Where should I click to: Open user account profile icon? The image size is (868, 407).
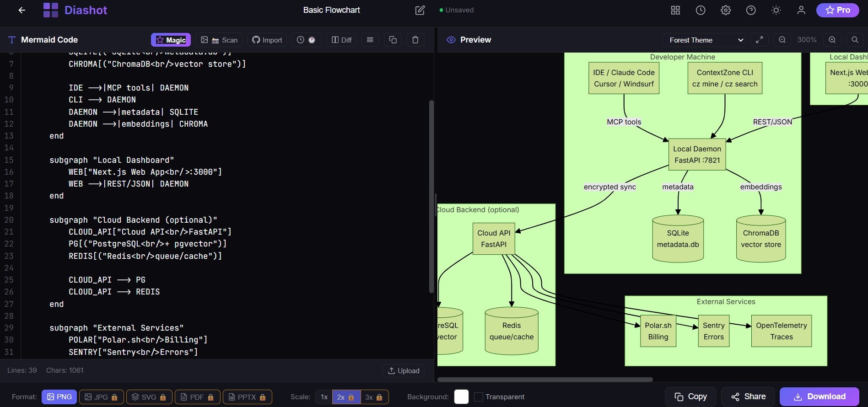pos(801,10)
